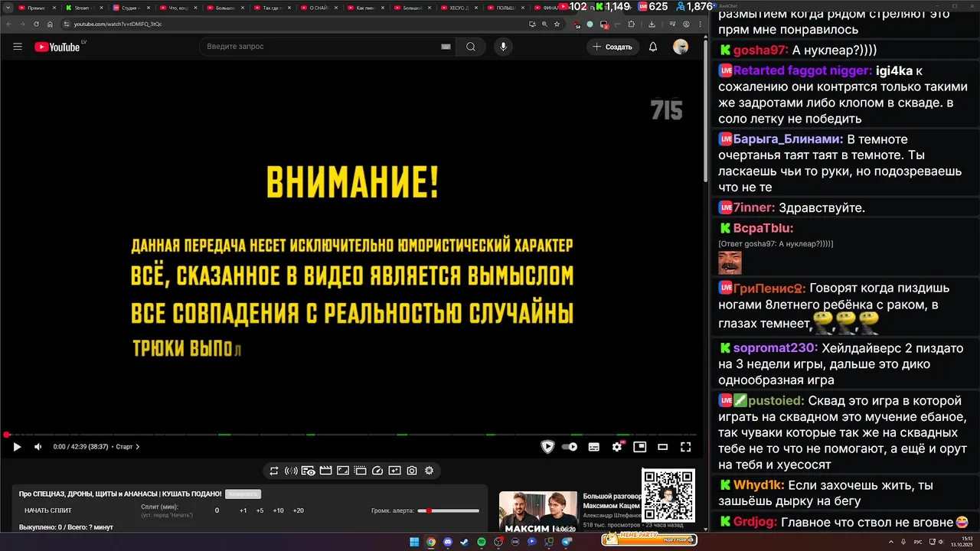The image size is (980, 551).
Task: Toggle subtitles in player
Action: (593, 447)
